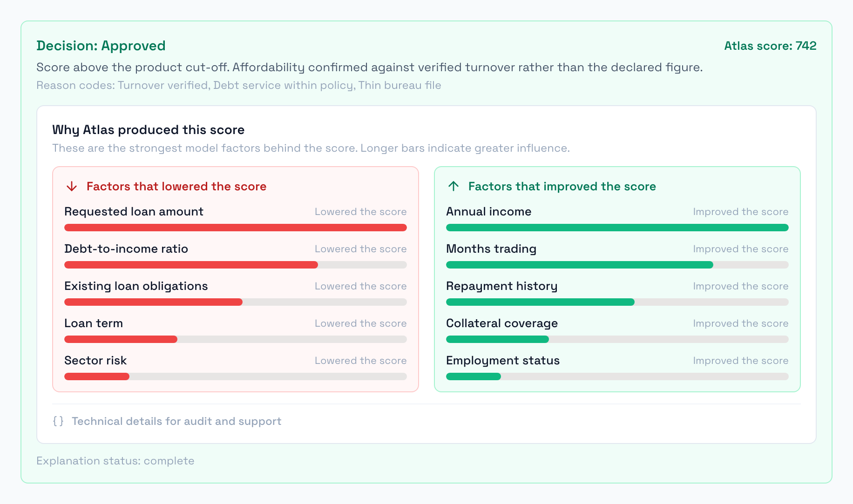The width and height of the screenshot is (853, 504).
Task: Click 'Factors that improved the score' title
Action: click(x=562, y=187)
